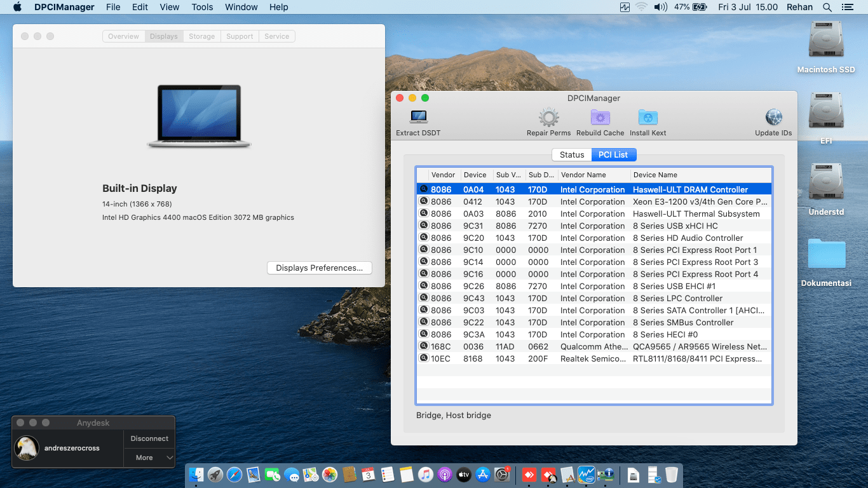Image resolution: width=868 pixels, height=488 pixels.
Task: Click the Wi-Fi icon in the menu bar
Action: [x=641, y=7]
